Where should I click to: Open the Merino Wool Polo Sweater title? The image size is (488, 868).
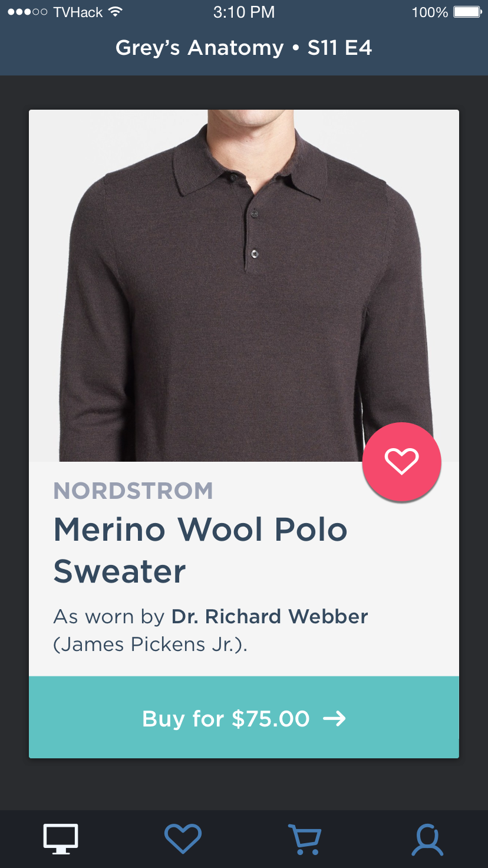[200, 551]
